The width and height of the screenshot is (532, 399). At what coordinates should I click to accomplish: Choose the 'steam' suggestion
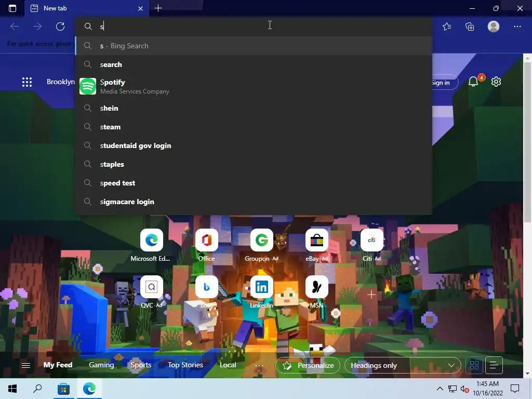[254, 127]
